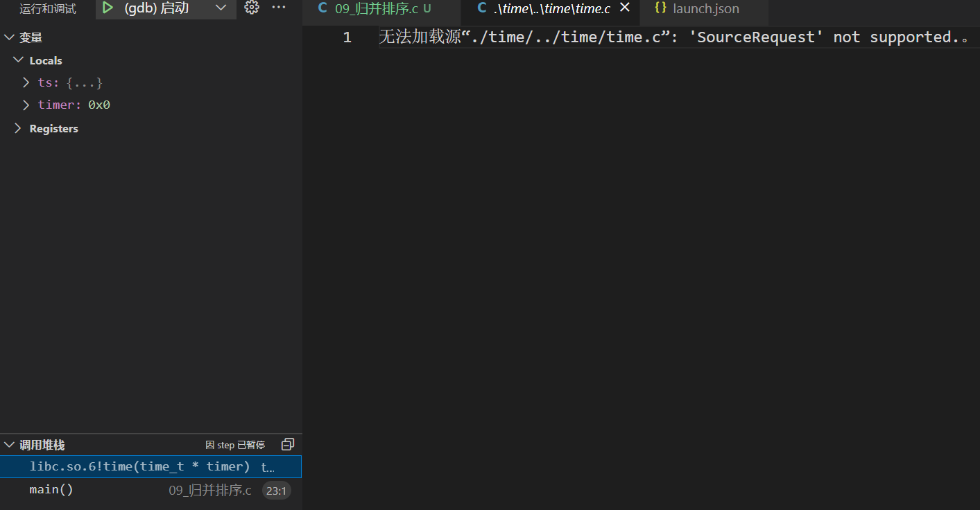Click the C file icon on the time.c tab
Image resolution: width=980 pixels, height=510 pixels.
tap(482, 8)
